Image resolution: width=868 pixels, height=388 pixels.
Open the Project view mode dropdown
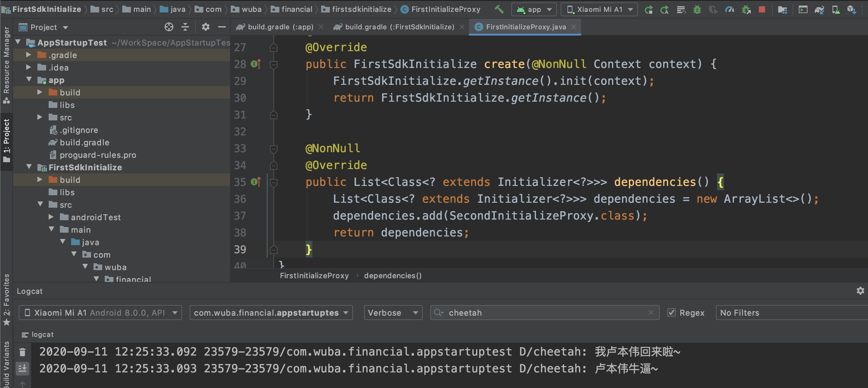43,27
